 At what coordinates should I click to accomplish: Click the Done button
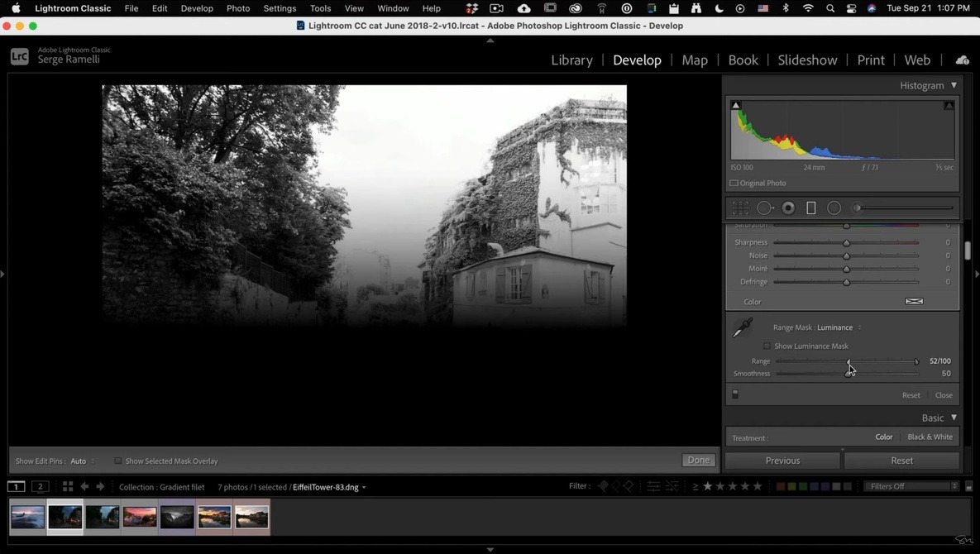pos(699,461)
